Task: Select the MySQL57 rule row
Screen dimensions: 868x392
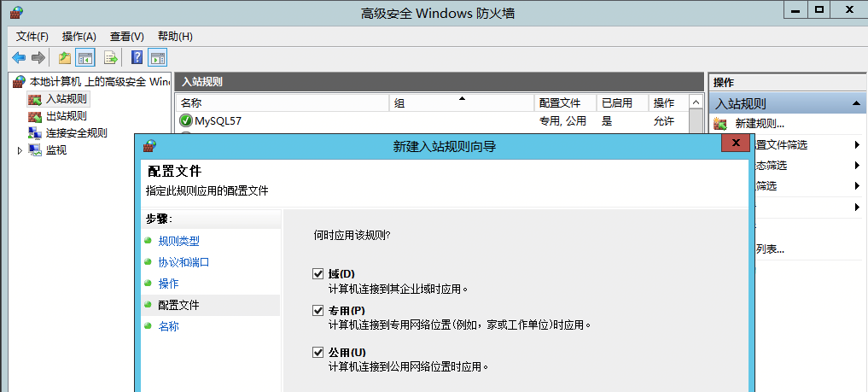Action: 433,120
